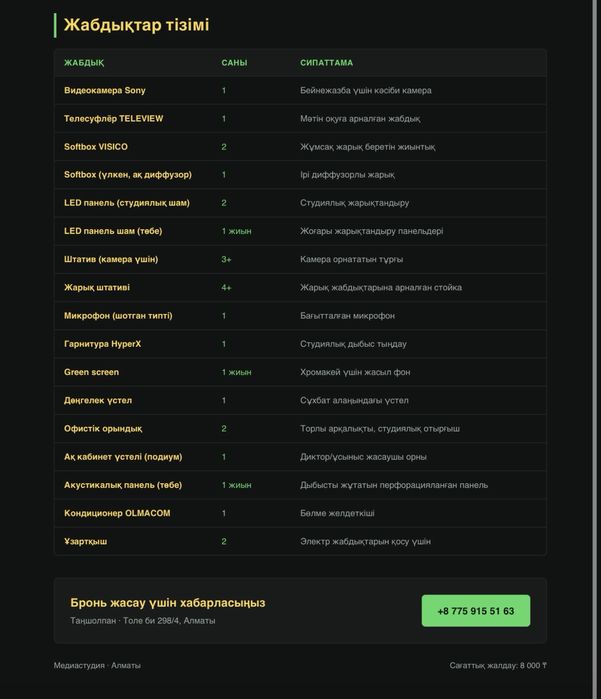Viewport: 601px width, 699px height.
Task: Select 'Жарық штативі' cell
Action: coord(97,288)
